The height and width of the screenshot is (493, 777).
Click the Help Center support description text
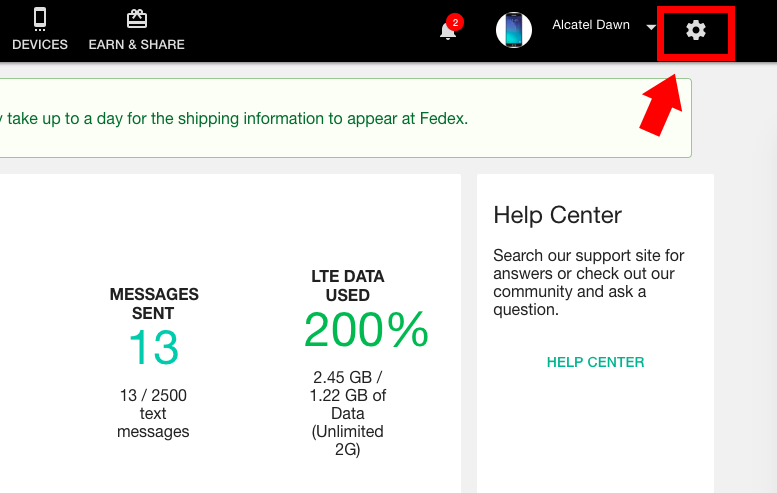coord(588,282)
